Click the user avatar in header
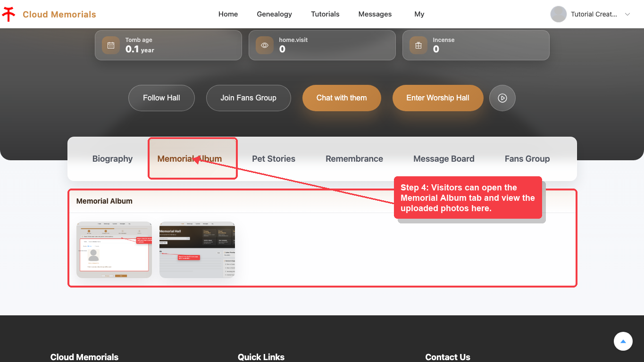The height and width of the screenshot is (362, 644). coord(559,14)
